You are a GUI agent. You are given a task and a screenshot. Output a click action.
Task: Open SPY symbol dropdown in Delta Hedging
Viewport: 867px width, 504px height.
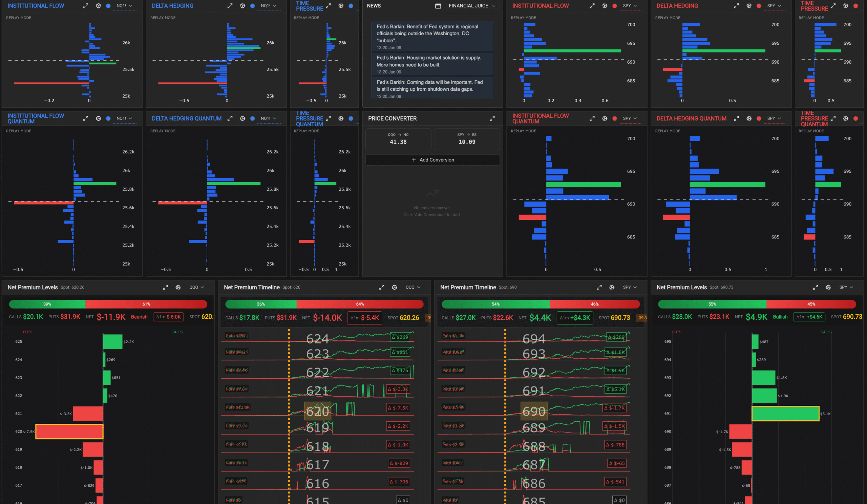(774, 6)
